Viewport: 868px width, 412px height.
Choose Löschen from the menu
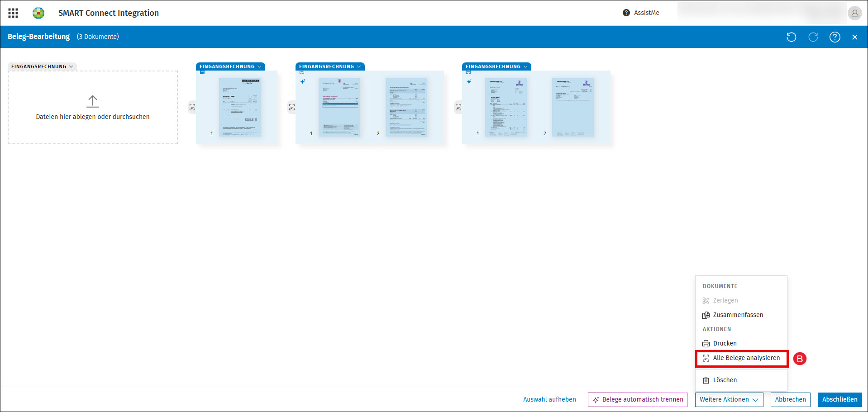tap(741, 380)
